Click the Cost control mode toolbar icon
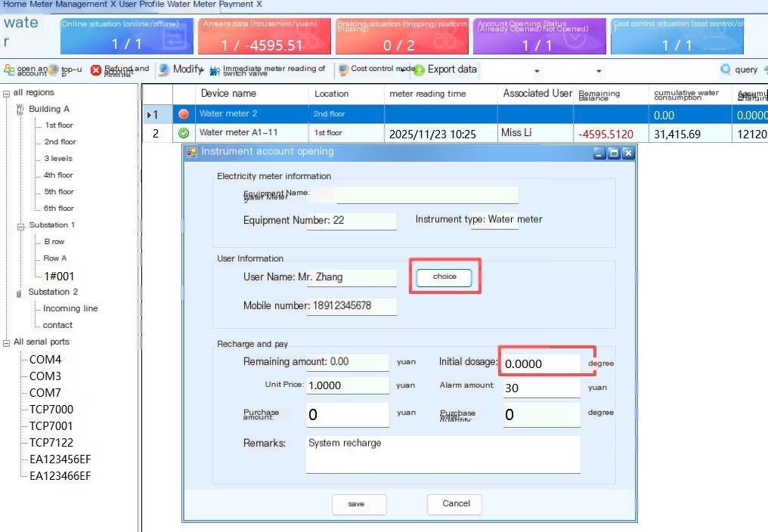 (344, 70)
